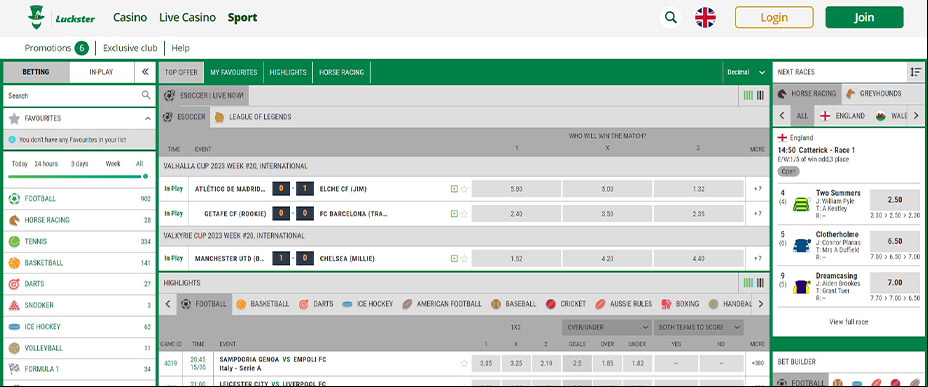The width and height of the screenshot is (928, 387).
Task: Open the search magnifier icon in header
Action: (x=671, y=18)
